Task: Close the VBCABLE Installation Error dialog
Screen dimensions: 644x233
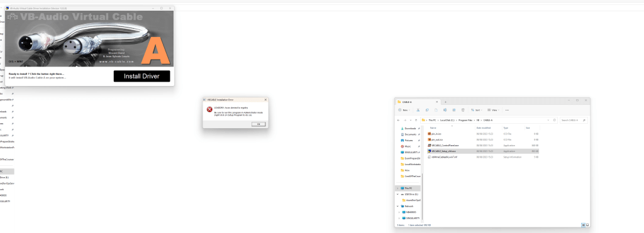Action: pos(265,100)
